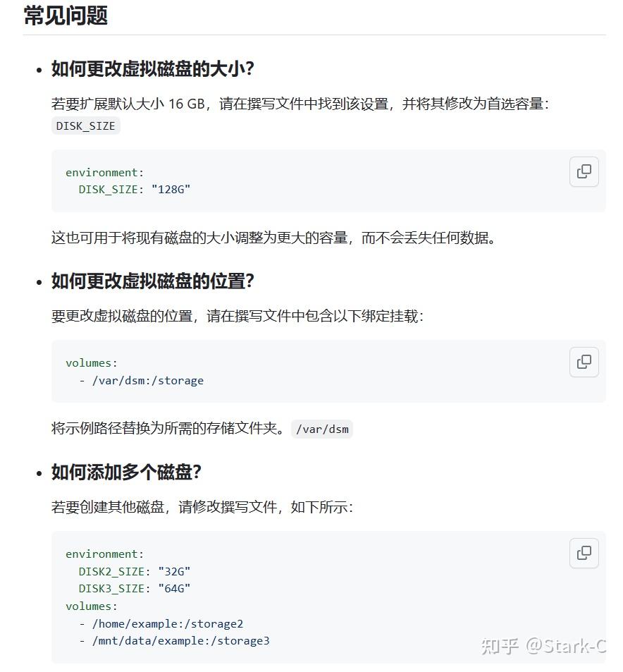Click the DISK3_SIZE: "64G" code line

pyautogui.click(x=136, y=588)
